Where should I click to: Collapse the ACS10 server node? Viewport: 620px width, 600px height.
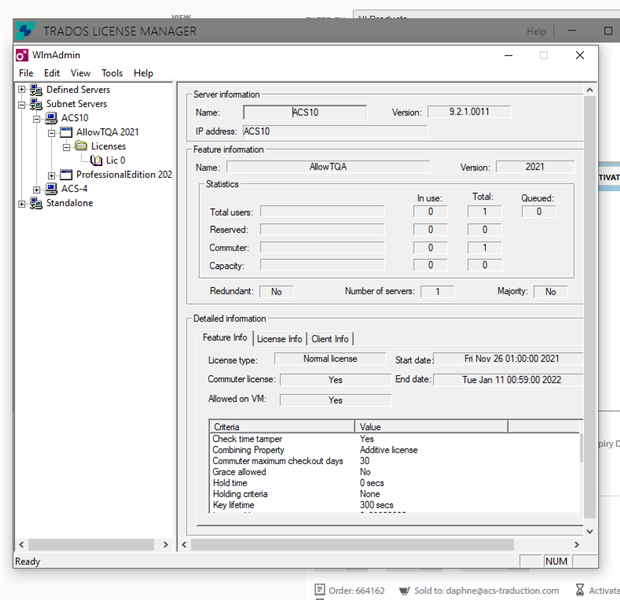36,119
